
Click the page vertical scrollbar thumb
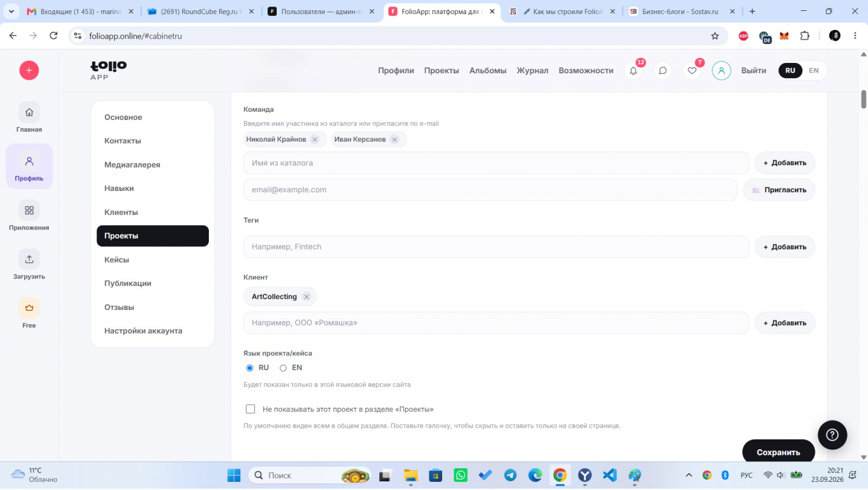[x=864, y=99]
